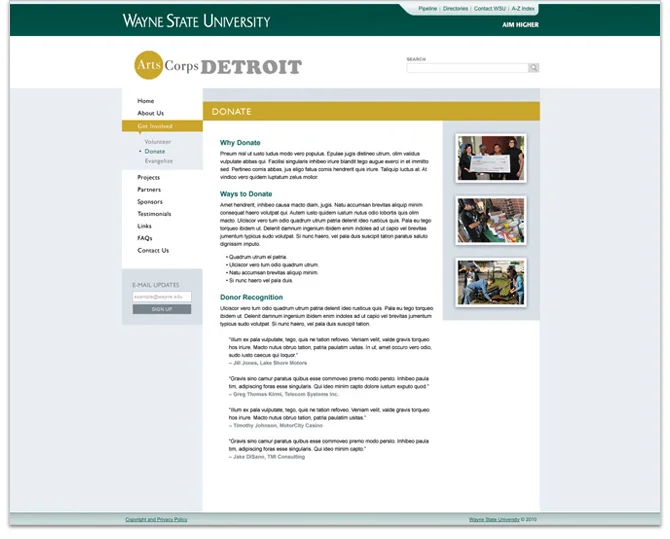Viewport: 670px width, 539px height.
Task: Open Projects menu item
Action: [x=148, y=177]
